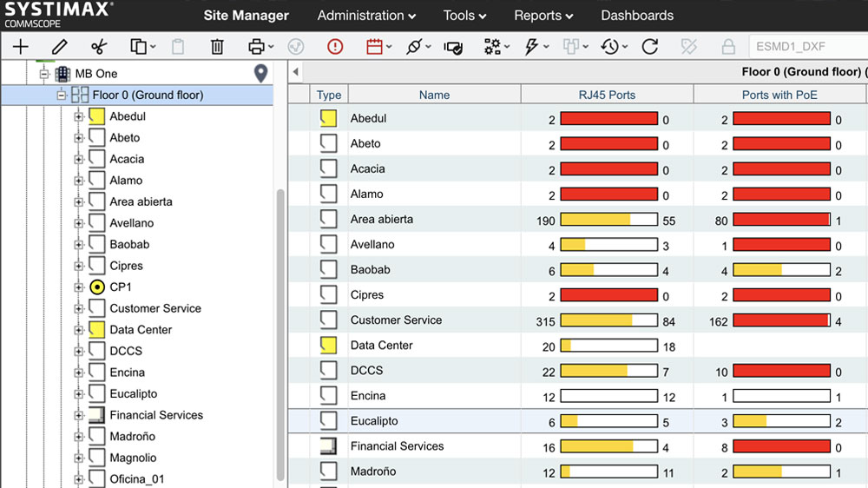Expand the Customer Service tree node
The width and height of the screenshot is (868, 488).
(x=79, y=308)
